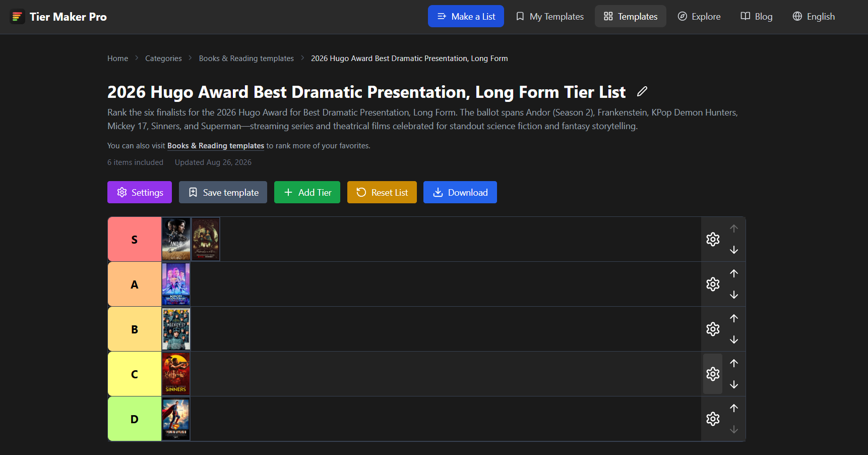Image resolution: width=868 pixels, height=455 pixels.
Task: Move S tier down with arrow
Action: tap(734, 250)
